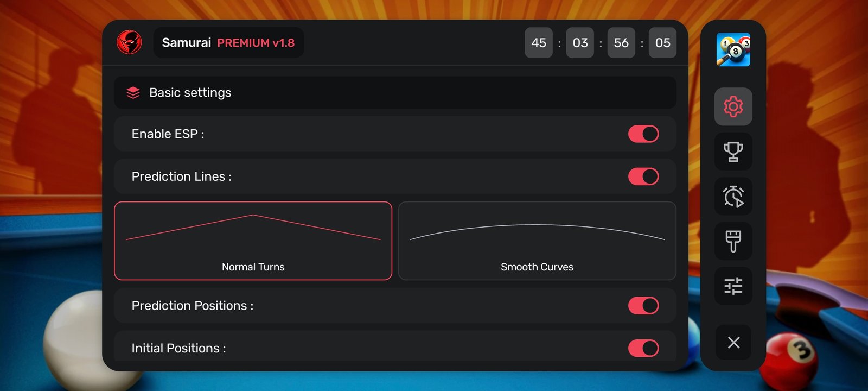Select the Normal Turns line style
The image size is (868, 391).
click(x=253, y=241)
